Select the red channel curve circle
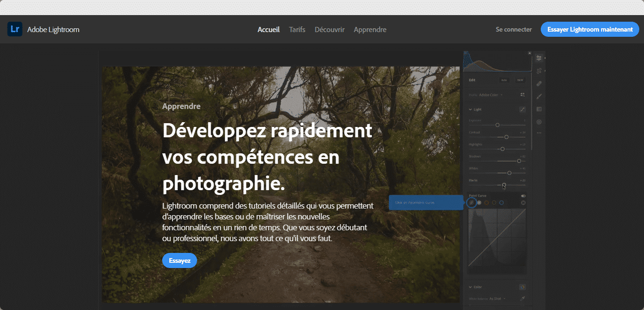This screenshot has height=310, width=644. pyautogui.click(x=487, y=203)
